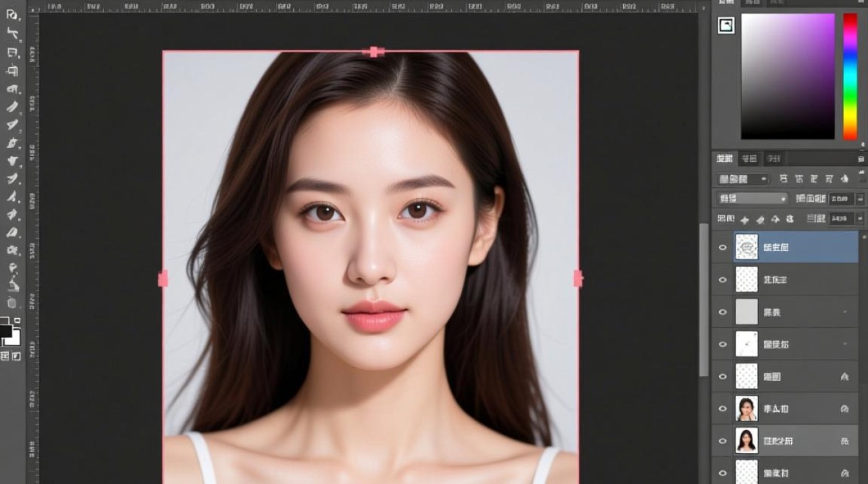Open the blend mode dropdown in the layers panel
This screenshot has height=484, width=868.
(752, 198)
